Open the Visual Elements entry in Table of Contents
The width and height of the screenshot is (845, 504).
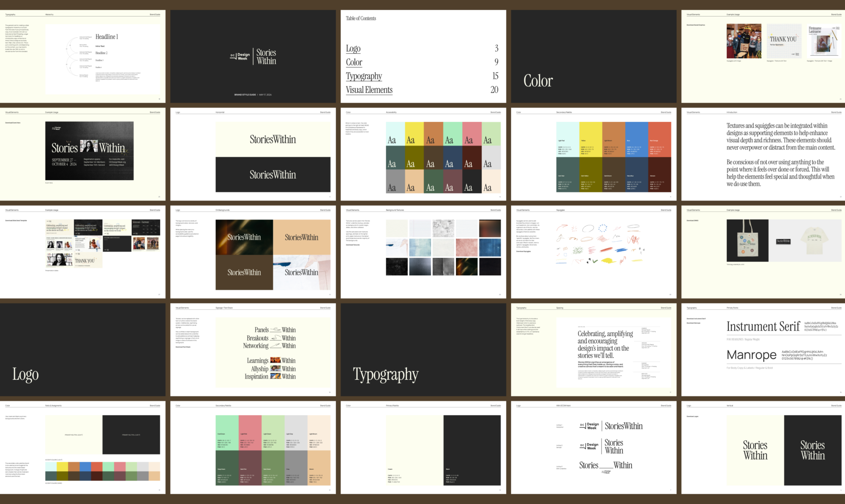(x=369, y=90)
